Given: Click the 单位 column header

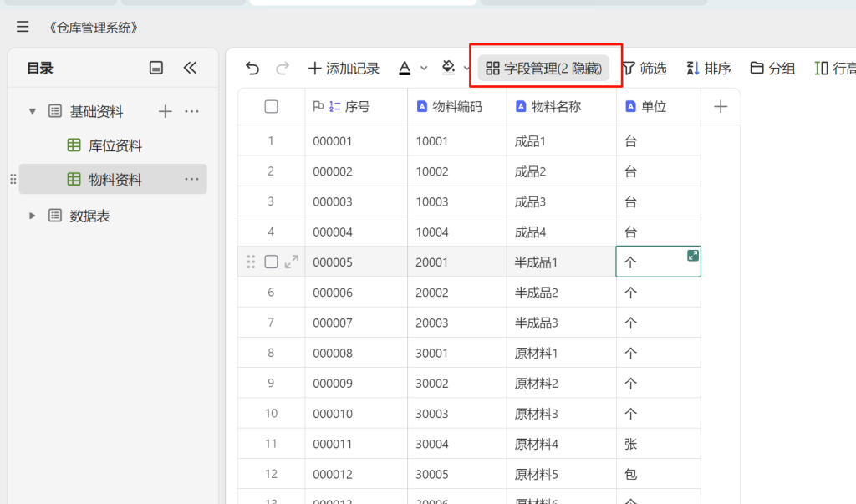Looking at the screenshot, I should click(x=659, y=106).
